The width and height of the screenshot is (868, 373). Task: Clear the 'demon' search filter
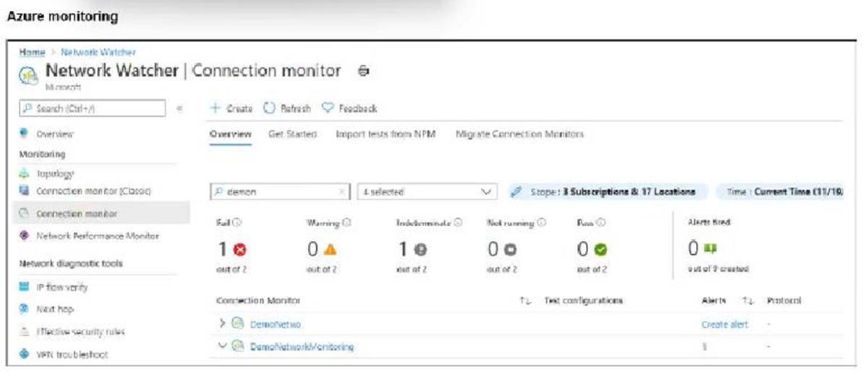(342, 192)
